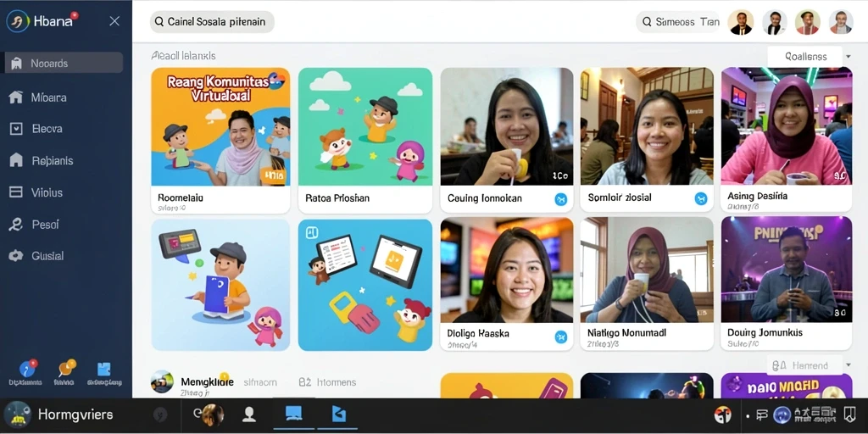The width and height of the screenshot is (868, 434).
Task: Open illustration card of boy holding phone
Action: point(220,285)
